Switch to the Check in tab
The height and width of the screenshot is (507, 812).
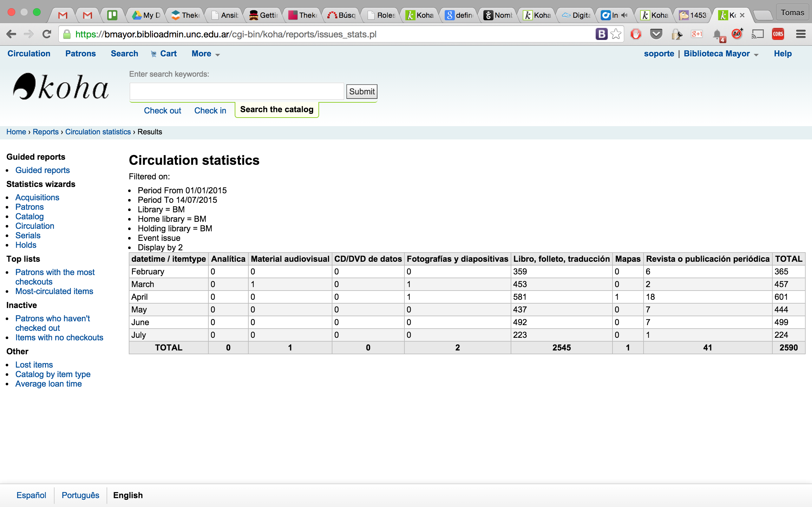coord(210,111)
